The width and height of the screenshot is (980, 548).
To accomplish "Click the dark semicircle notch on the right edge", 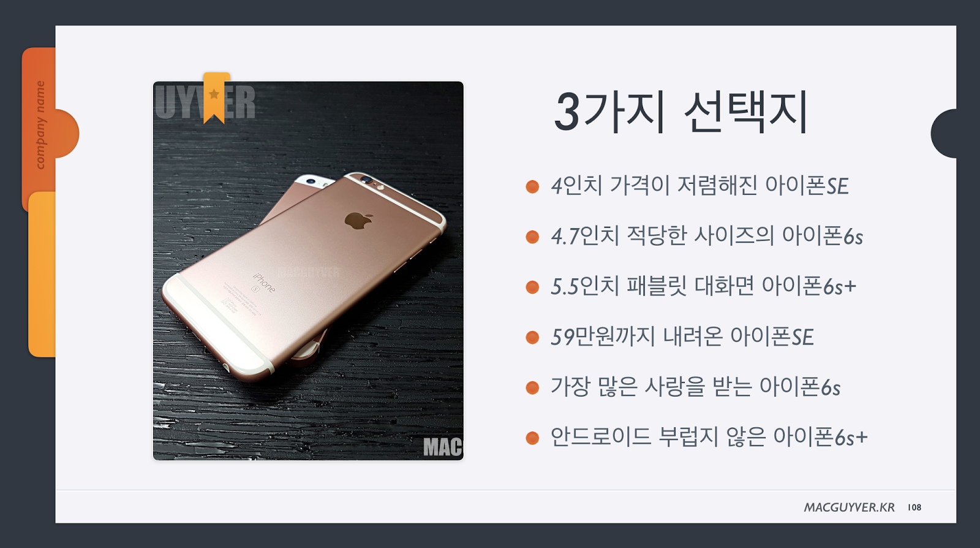I will tap(944, 134).
